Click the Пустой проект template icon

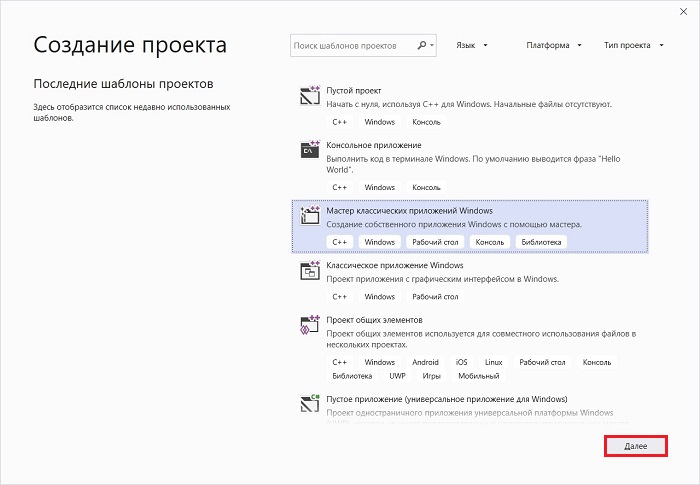click(x=310, y=95)
